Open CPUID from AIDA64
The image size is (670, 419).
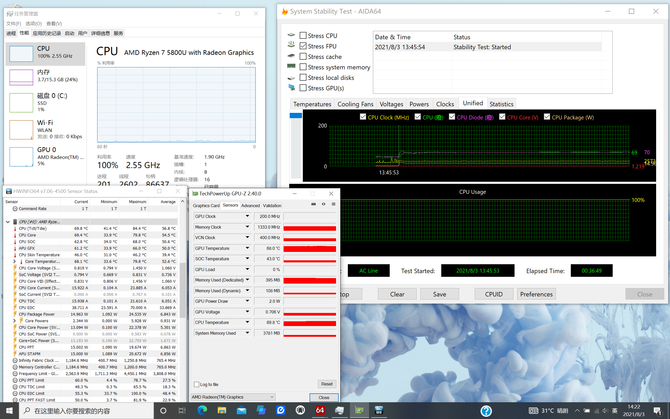point(494,294)
